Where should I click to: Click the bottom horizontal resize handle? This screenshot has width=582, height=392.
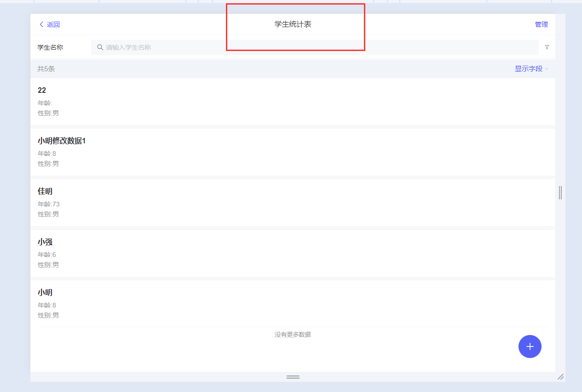(293, 377)
